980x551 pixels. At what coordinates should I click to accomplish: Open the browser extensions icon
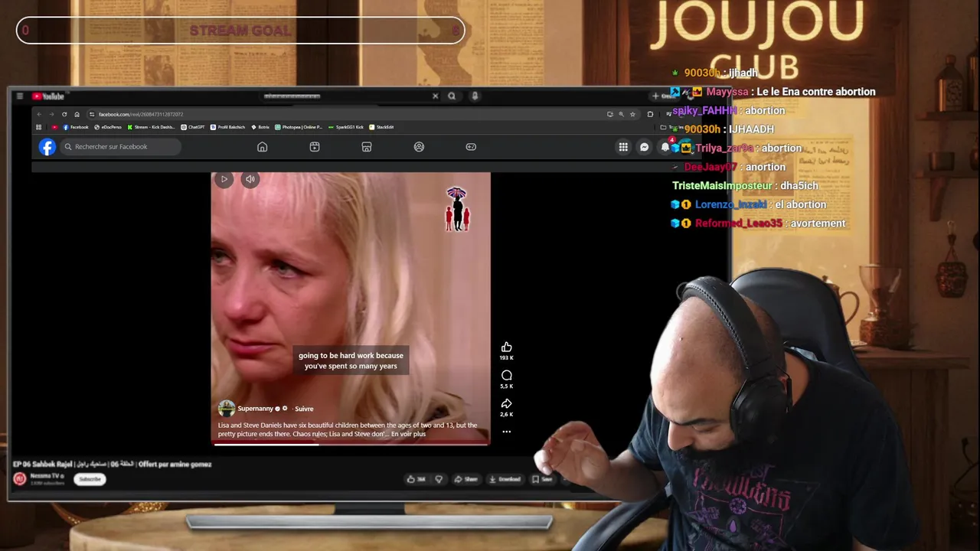[650, 114]
